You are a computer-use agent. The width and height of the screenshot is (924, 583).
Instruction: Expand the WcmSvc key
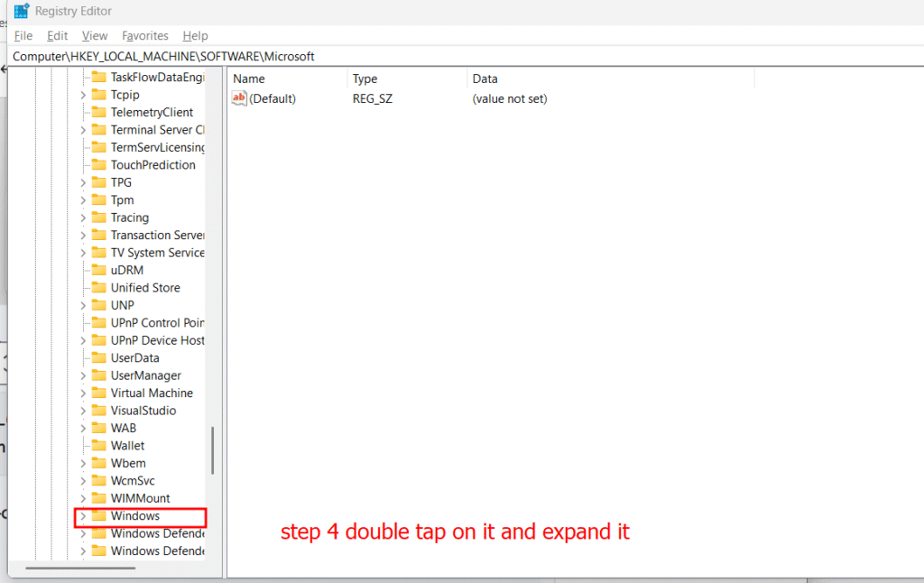point(83,480)
